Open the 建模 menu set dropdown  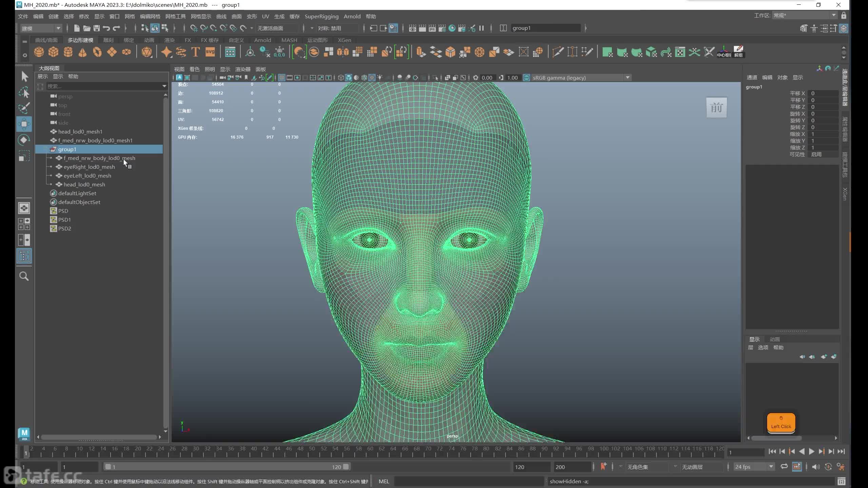41,28
